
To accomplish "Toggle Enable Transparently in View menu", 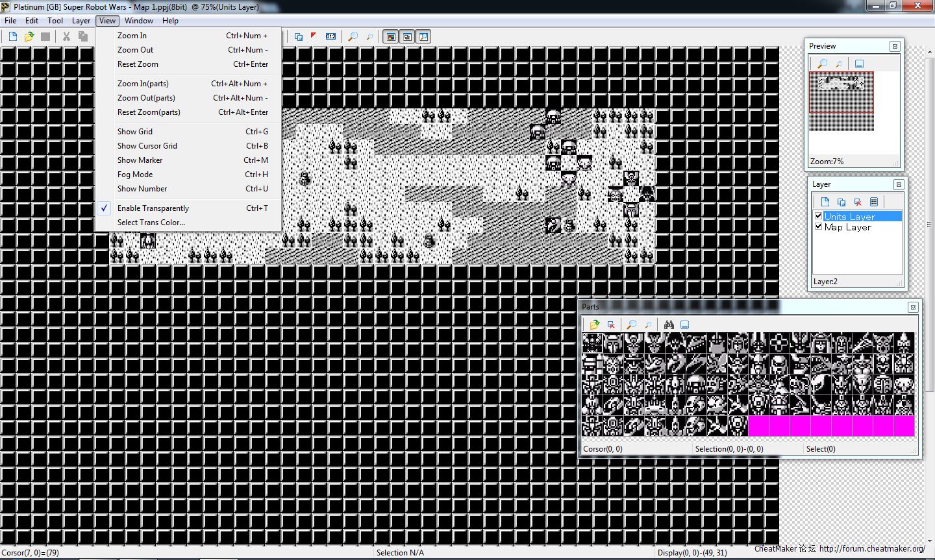I will click(x=153, y=208).
